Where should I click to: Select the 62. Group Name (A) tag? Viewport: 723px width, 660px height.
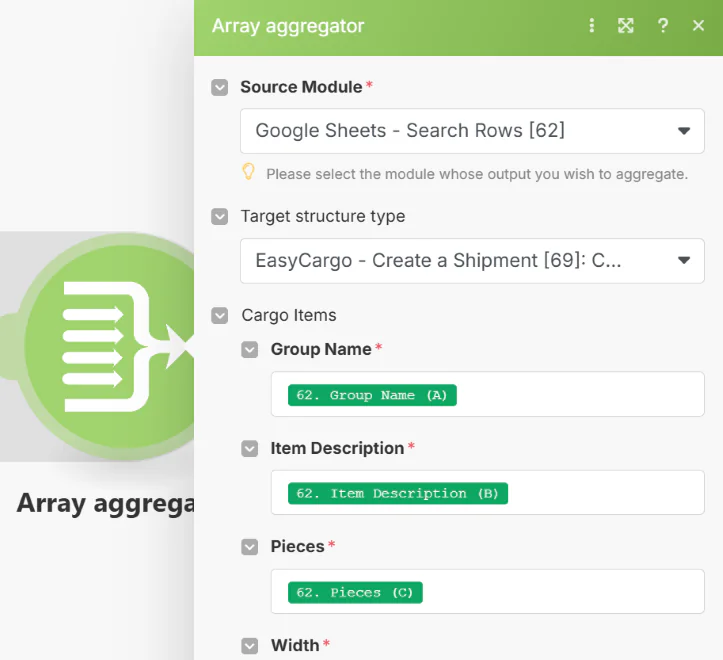(x=372, y=395)
